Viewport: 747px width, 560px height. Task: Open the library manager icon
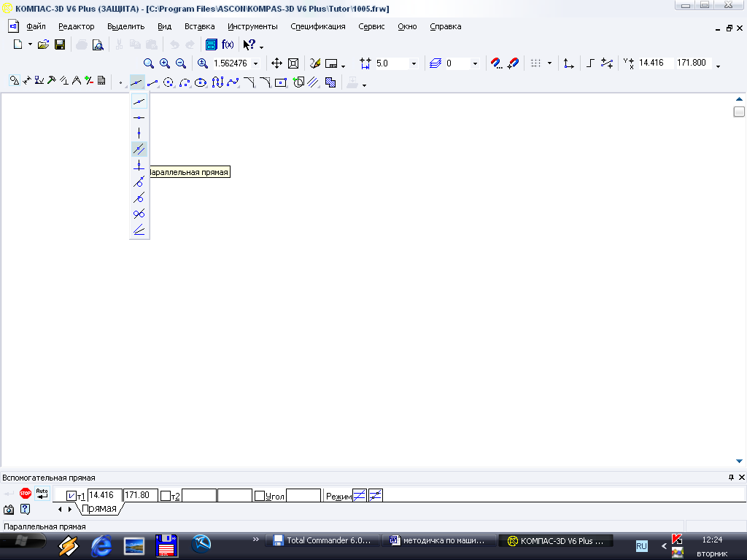(211, 44)
